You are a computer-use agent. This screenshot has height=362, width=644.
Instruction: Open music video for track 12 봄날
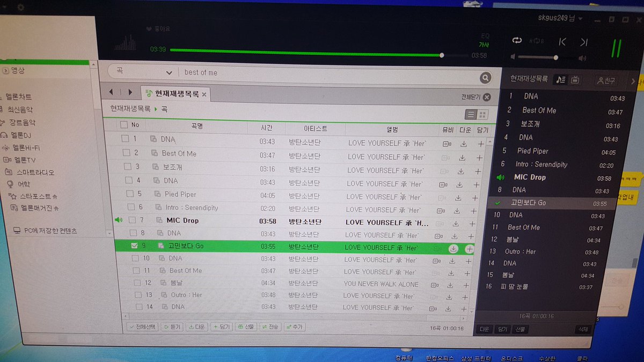pos(435,285)
